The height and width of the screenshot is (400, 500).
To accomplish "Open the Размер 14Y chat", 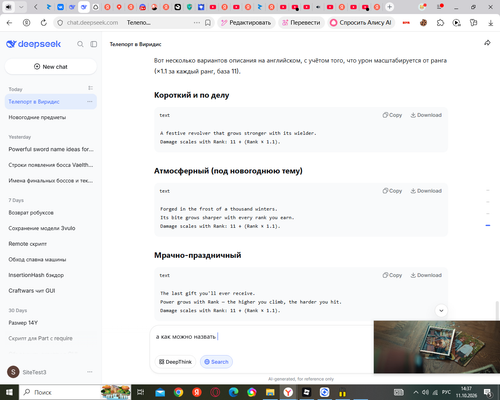I will tap(51, 323).
